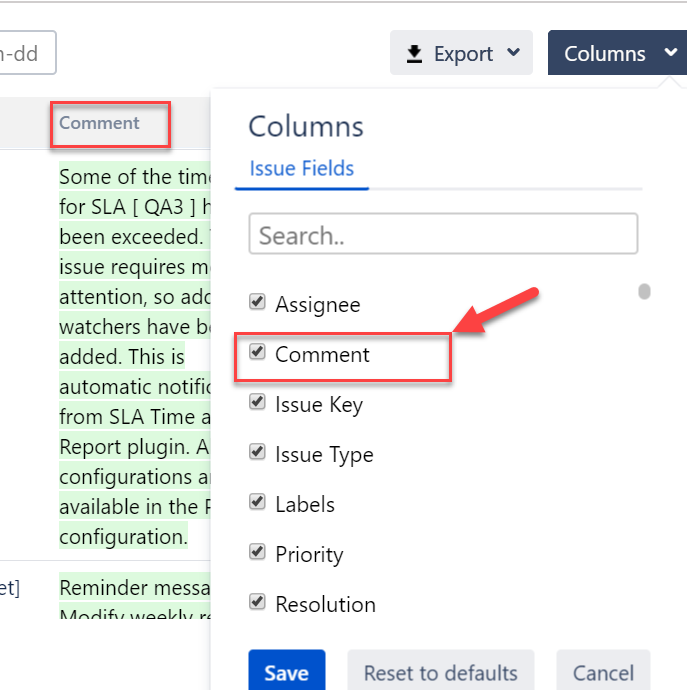Viewport: 687px width, 690px height.
Task: Switch to the Issue Fields tab
Action: (x=301, y=169)
